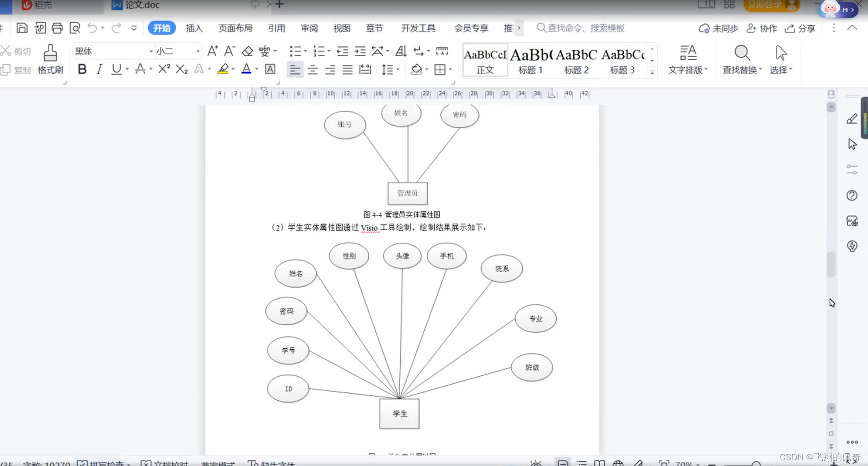Click the sidebar settings sliders icon
868x466 pixels.
click(852, 170)
